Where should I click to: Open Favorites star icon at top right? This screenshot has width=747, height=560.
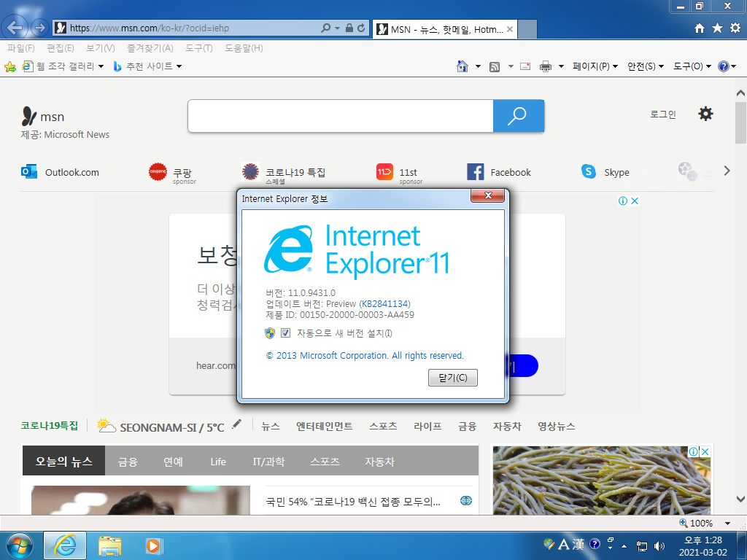(x=717, y=28)
